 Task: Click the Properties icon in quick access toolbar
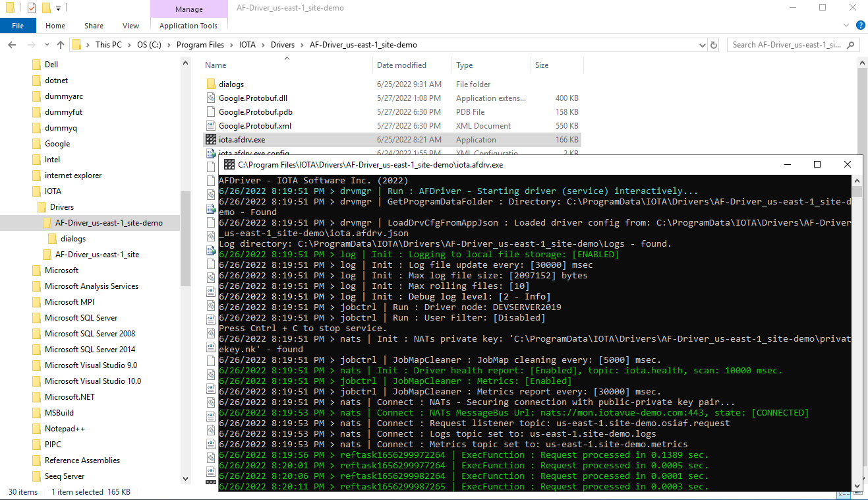point(32,8)
